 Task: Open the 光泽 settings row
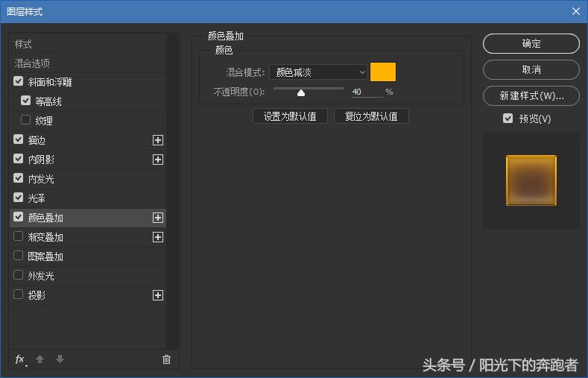[88, 198]
